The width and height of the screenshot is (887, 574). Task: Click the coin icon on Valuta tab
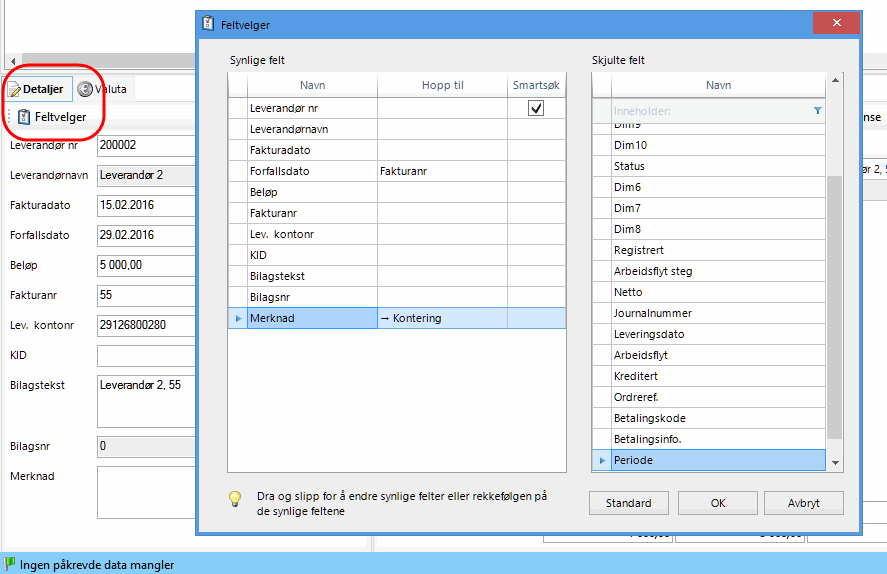(85, 89)
